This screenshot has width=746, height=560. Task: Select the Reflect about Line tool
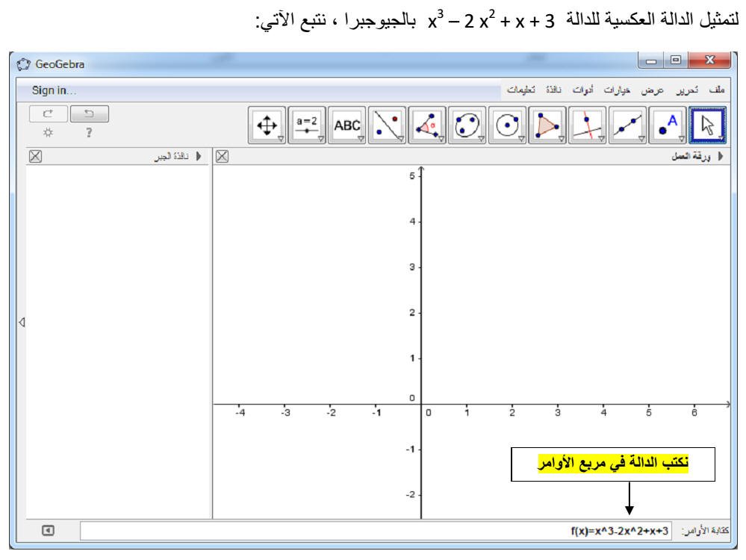click(387, 125)
